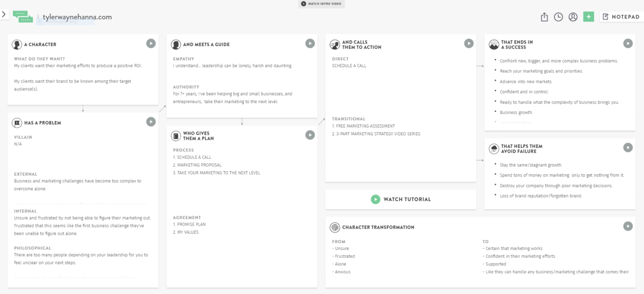The height and width of the screenshot is (294, 644).
Task: Click the StoryBrand logo in the header
Action: (23, 16)
